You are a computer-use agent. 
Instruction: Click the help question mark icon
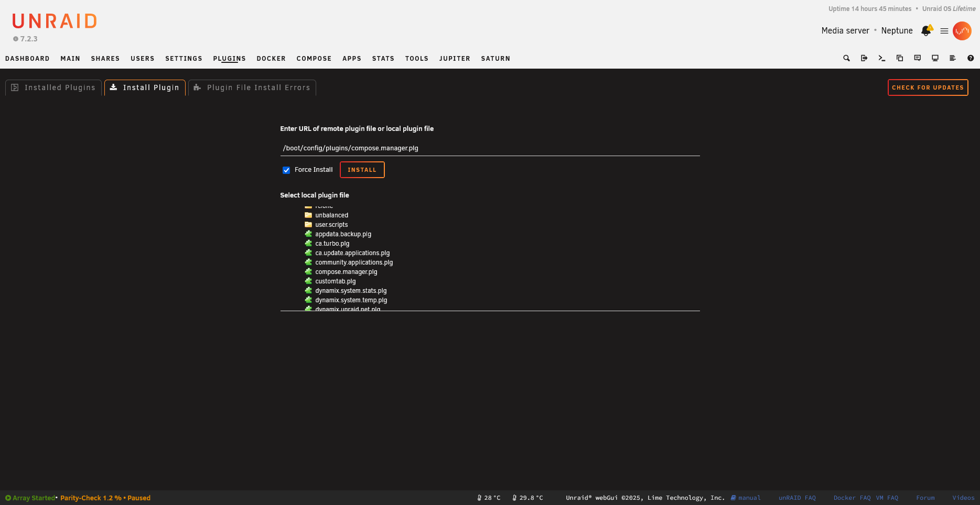click(971, 58)
